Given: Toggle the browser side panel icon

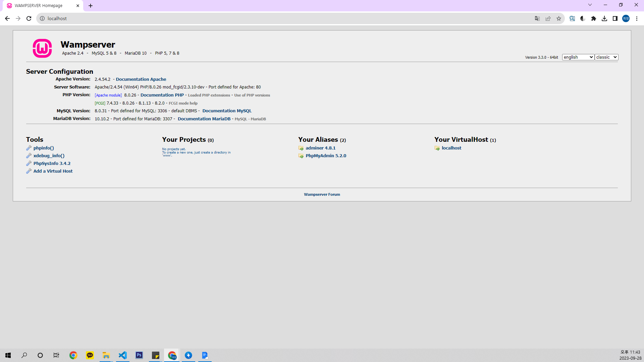Looking at the screenshot, I should click(x=615, y=18).
